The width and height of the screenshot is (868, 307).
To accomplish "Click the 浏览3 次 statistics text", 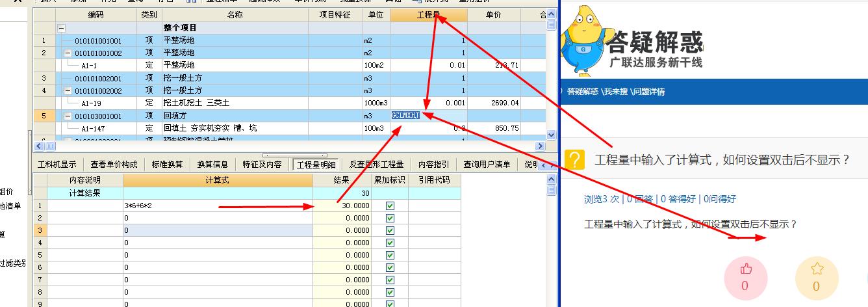I will (x=601, y=199).
